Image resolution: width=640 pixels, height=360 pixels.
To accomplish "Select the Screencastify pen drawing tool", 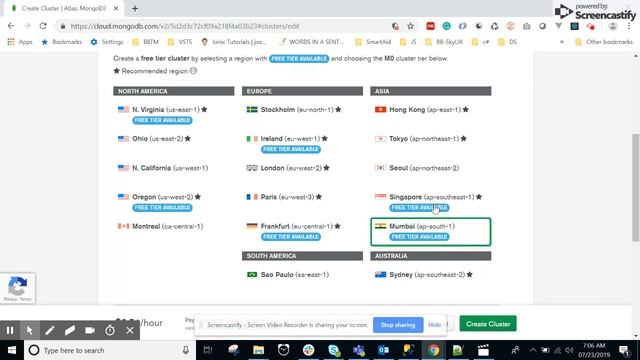I will 50,330.
